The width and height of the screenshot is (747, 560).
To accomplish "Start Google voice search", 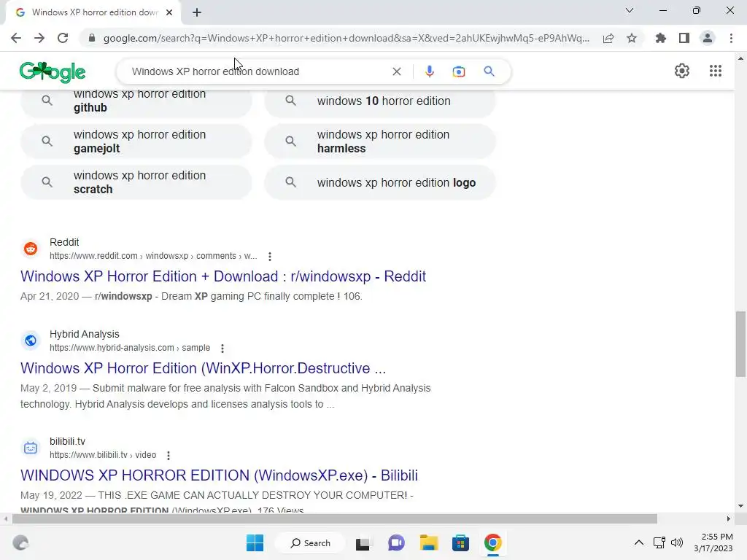I will point(429,71).
